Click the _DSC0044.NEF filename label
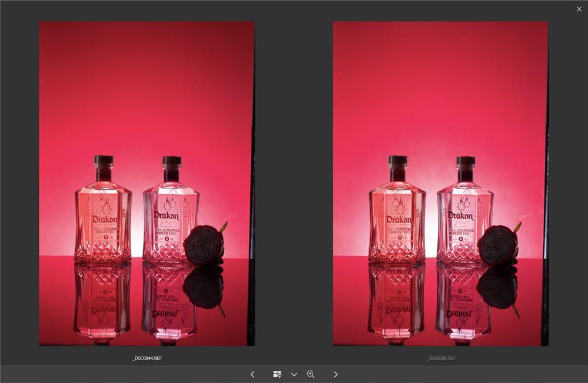This screenshot has width=588, height=383. coord(147,358)
